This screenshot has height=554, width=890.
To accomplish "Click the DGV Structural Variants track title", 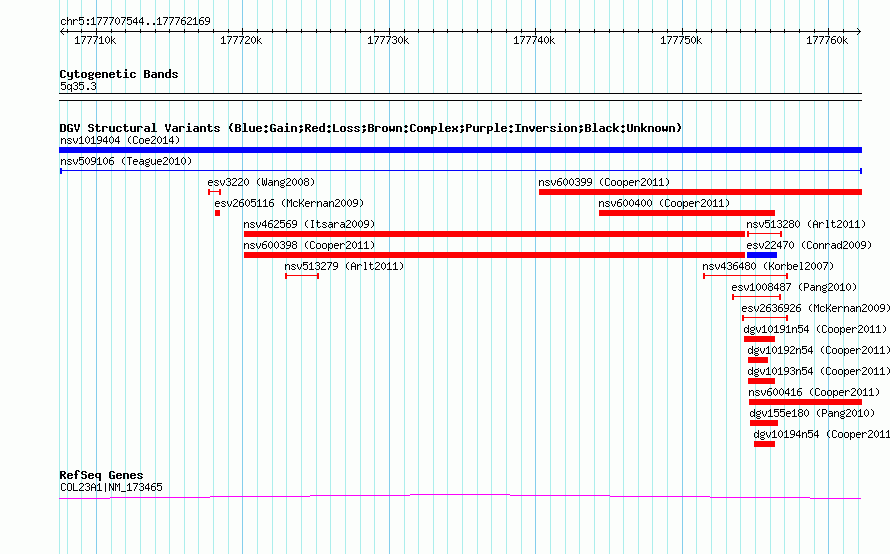I will pyautogui.click(x=370, y=128).
